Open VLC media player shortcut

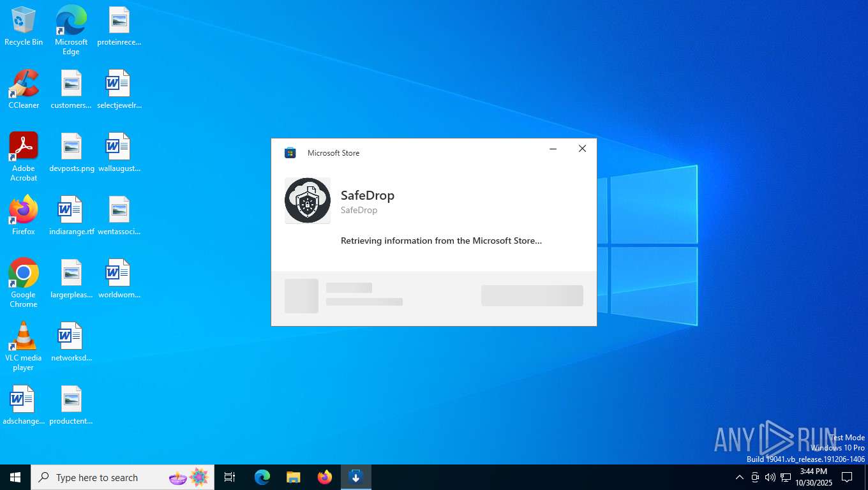24,346
